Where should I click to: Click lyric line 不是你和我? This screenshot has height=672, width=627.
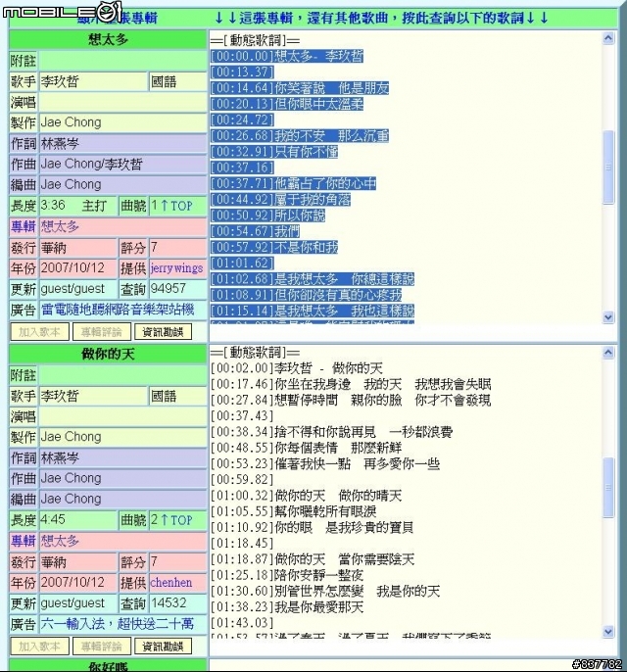point(306,247)
